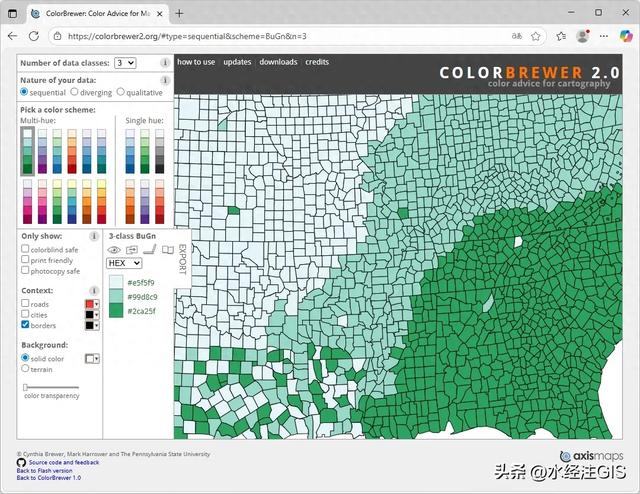Go back with the browser back arrow
Viewport: 640px width, 494px height.
coord(13,36)
